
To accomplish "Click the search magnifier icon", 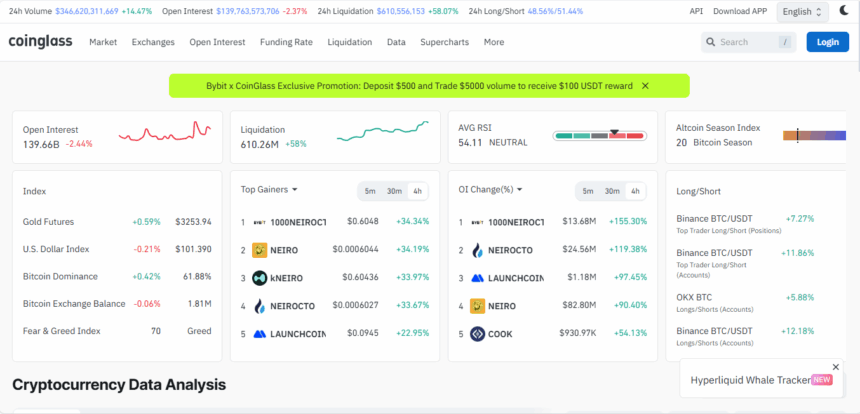I will pos(710,42).
